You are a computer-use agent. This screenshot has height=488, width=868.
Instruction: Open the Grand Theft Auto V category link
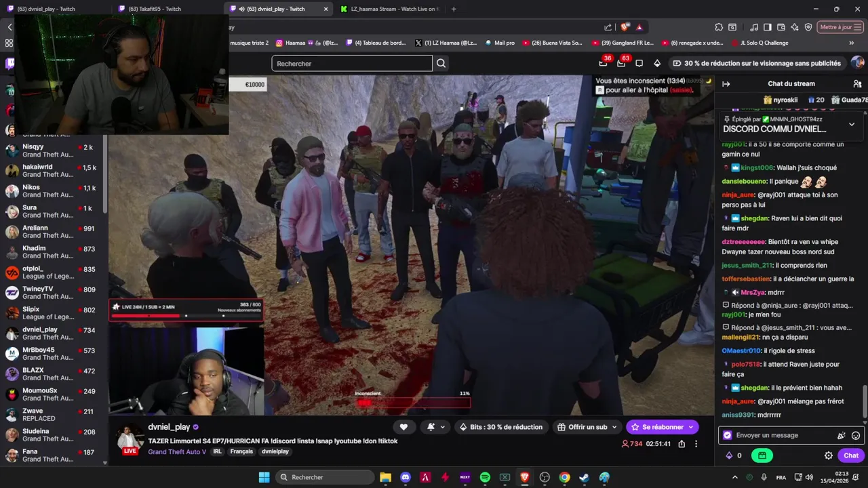[x=178, y=451]
